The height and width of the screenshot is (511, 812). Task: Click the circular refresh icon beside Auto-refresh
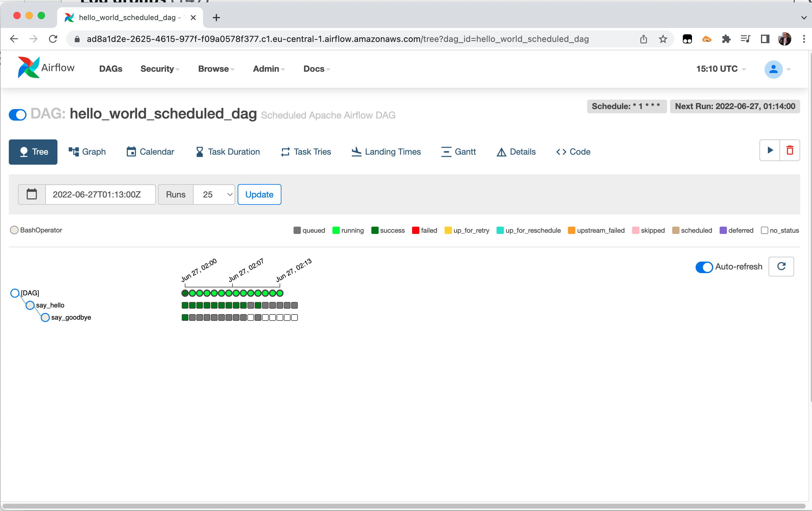click(781, 266)
